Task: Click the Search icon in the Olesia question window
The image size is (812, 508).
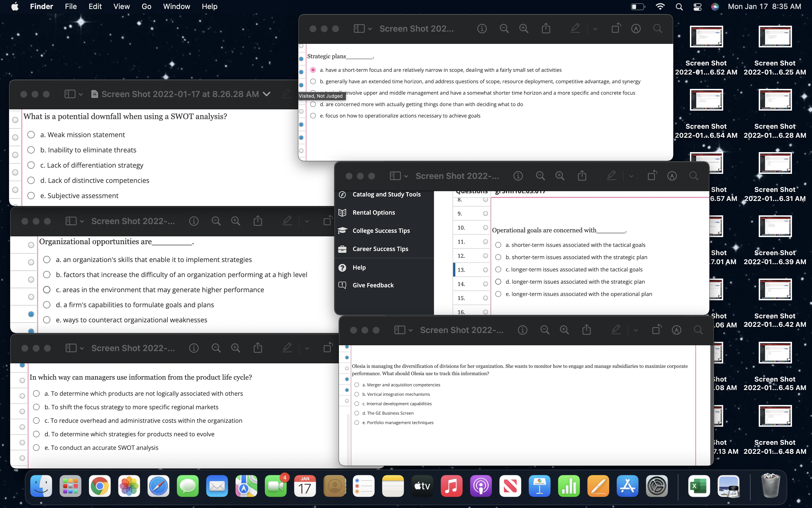Action: (698, 330)
